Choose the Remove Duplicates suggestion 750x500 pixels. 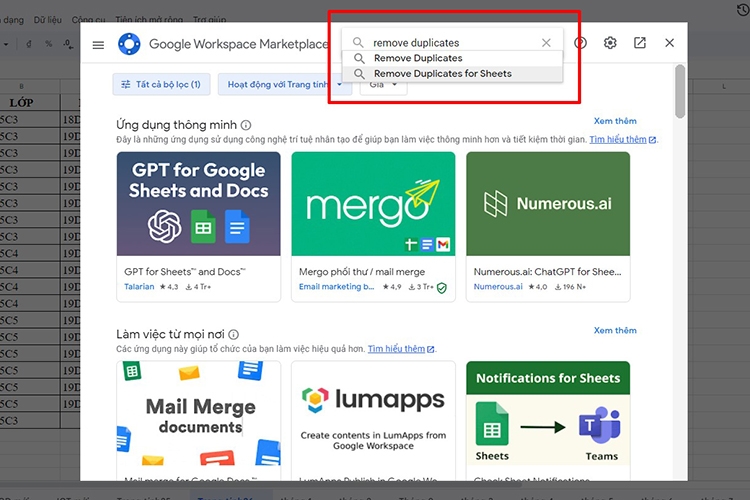[452, 58]
